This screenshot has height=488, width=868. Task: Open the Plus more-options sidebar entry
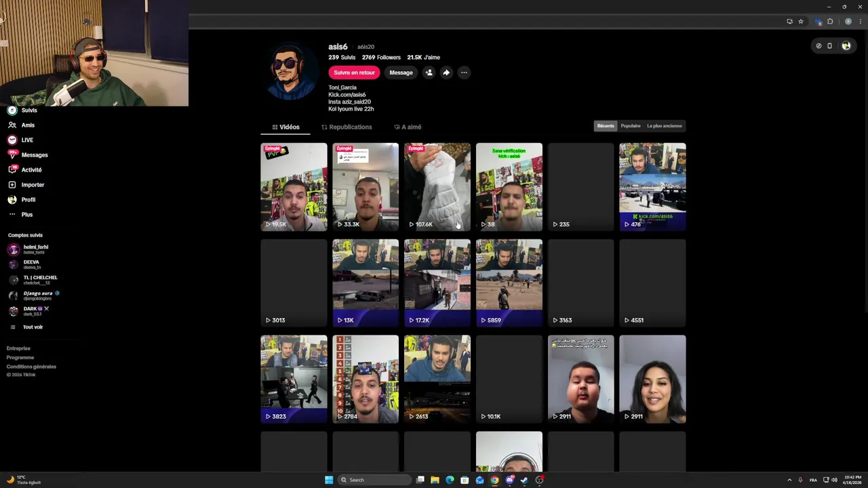20,214
